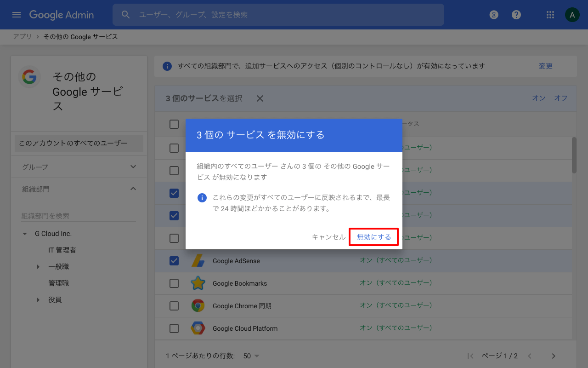The width and height of the screenshot is (588, 368).
Task: Toggle the select-all header checkbox
Action: coord(174,124)
